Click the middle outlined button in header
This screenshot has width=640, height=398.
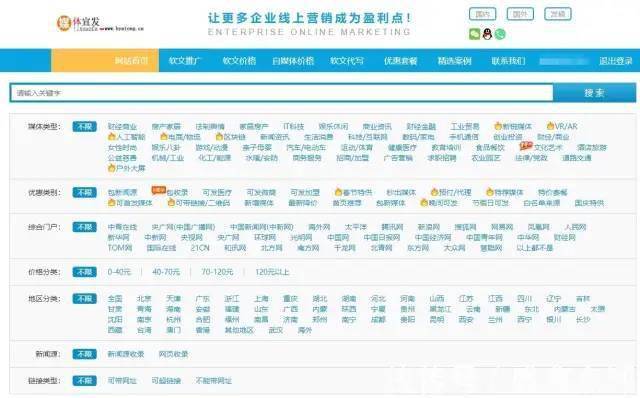(x=520, y=14)
